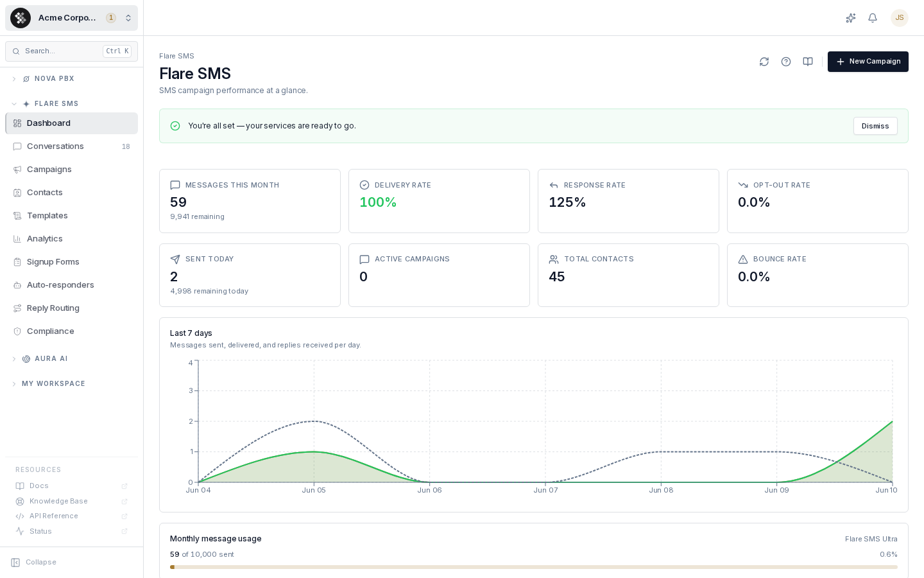
Task: Open Conversations in the sidebar
Action: pyautogui.click(x=71, y=146)
